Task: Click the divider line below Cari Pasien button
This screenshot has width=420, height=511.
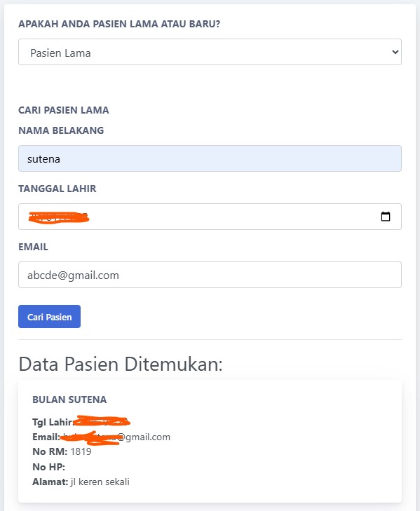Action: coord(210,339)
